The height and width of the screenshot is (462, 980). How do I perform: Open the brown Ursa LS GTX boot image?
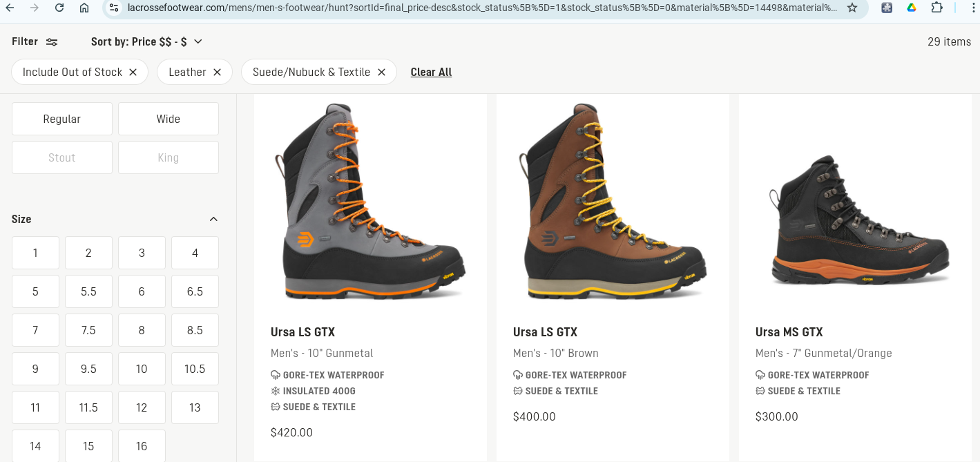point(613,202)
